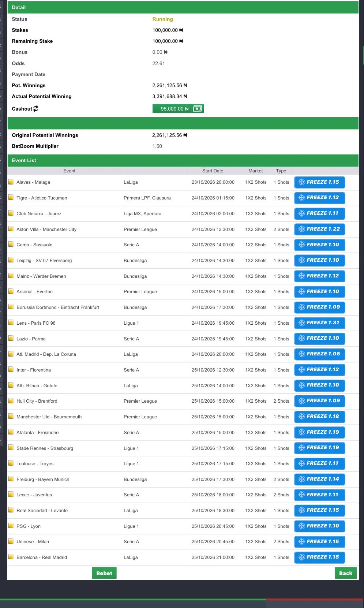Freeze the Manchester Utd - Bournemouth selection
The width and height of the screenshot is (364, 608).
tap(320, 417)
